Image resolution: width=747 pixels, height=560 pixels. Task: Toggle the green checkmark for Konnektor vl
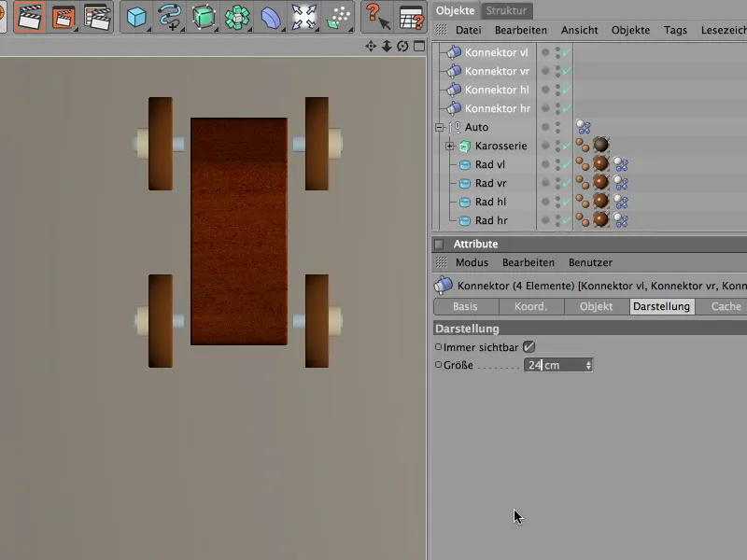[x=566, y=53]
